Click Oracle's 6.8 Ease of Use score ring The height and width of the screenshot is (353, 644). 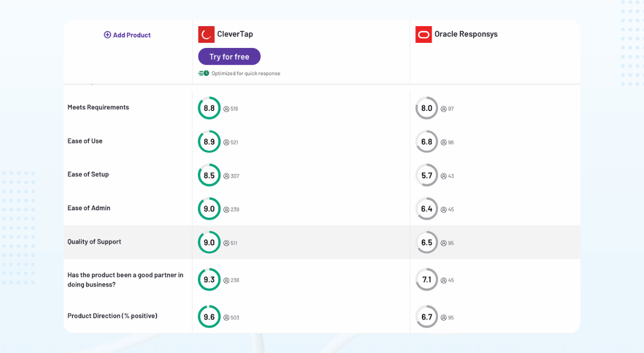(x=426, y=142)
